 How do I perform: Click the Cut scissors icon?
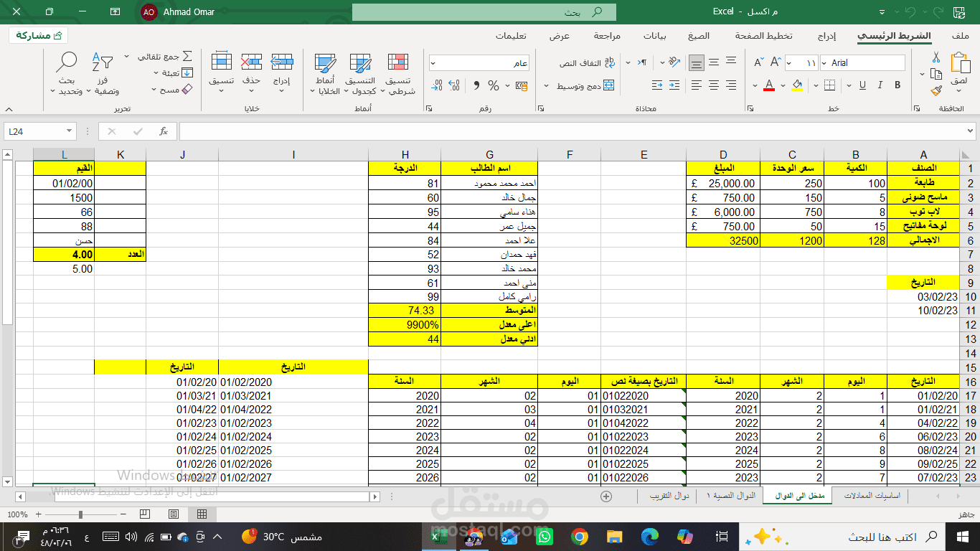coord(936,57)
